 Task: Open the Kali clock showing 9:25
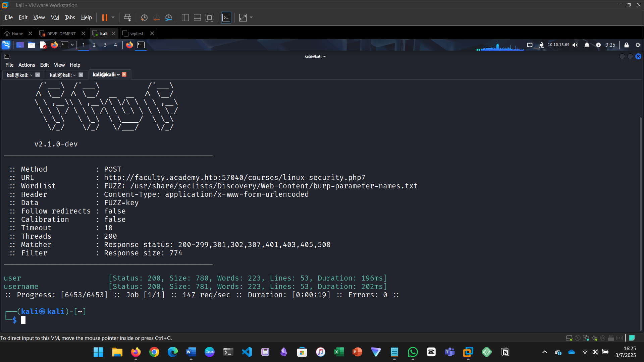(x=610, y=45)
